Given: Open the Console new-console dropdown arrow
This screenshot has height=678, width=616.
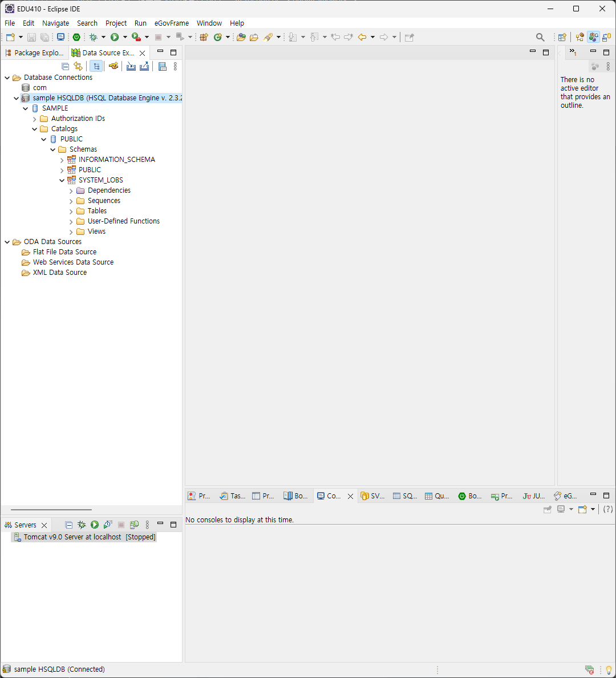Looking at the screenshot, I should 593,509.
